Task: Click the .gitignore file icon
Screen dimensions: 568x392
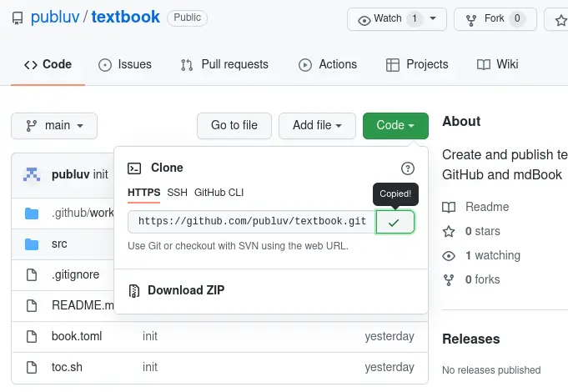Action: (32, 275)
